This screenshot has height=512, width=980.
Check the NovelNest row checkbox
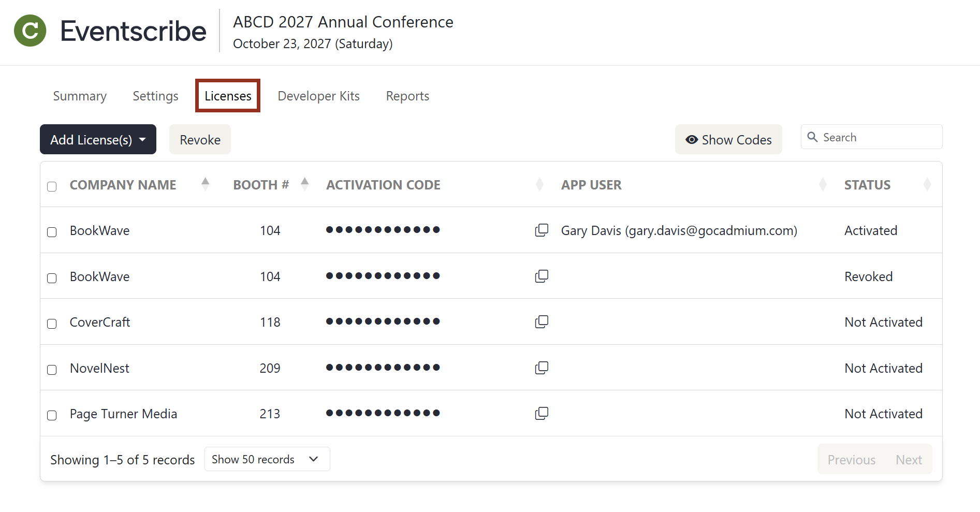coord(52,370)
